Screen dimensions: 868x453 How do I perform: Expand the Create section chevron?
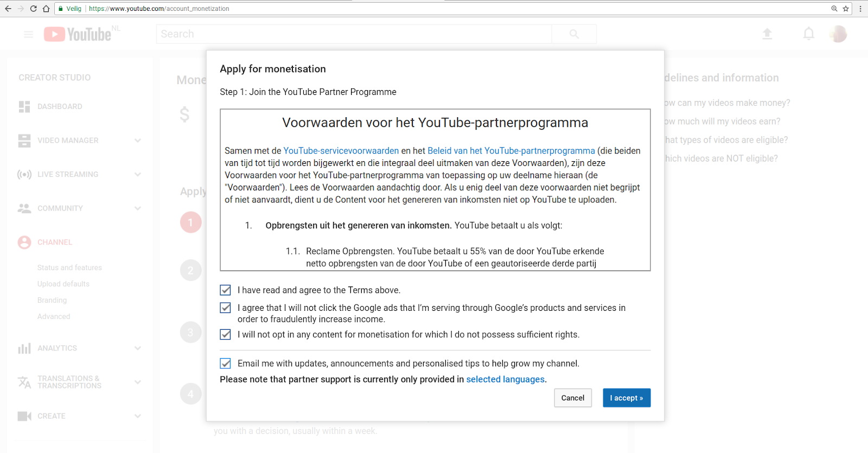pos(138,416)
